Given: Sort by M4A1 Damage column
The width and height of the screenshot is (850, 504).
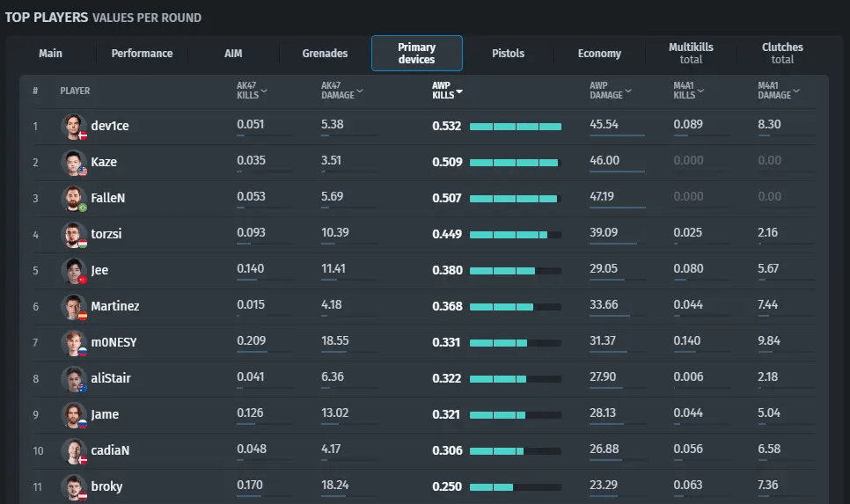Looking at the screenshot, I should (x=779, y=91).
